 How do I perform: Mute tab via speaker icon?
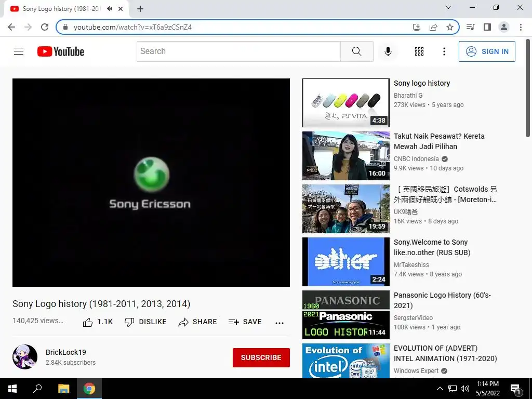[x=109, y=9]
